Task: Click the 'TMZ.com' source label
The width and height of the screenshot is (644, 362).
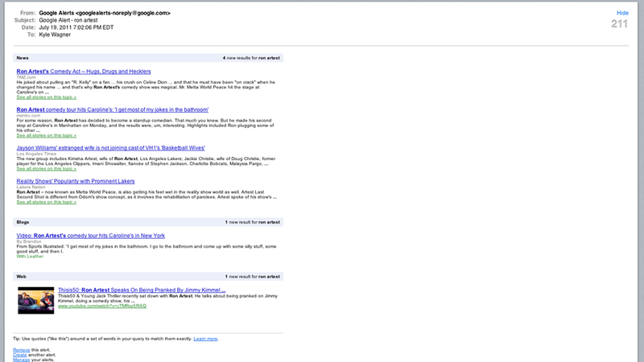Action: [x=27, y=77]
